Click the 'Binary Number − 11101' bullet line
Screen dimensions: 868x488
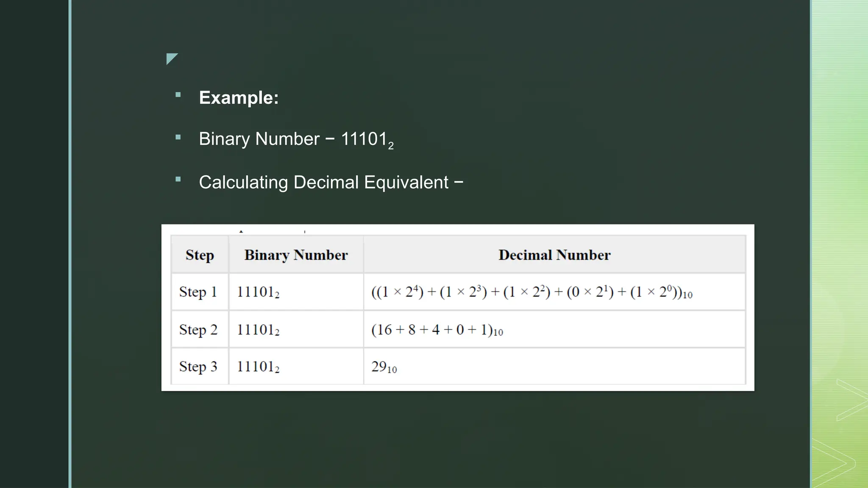296,140
